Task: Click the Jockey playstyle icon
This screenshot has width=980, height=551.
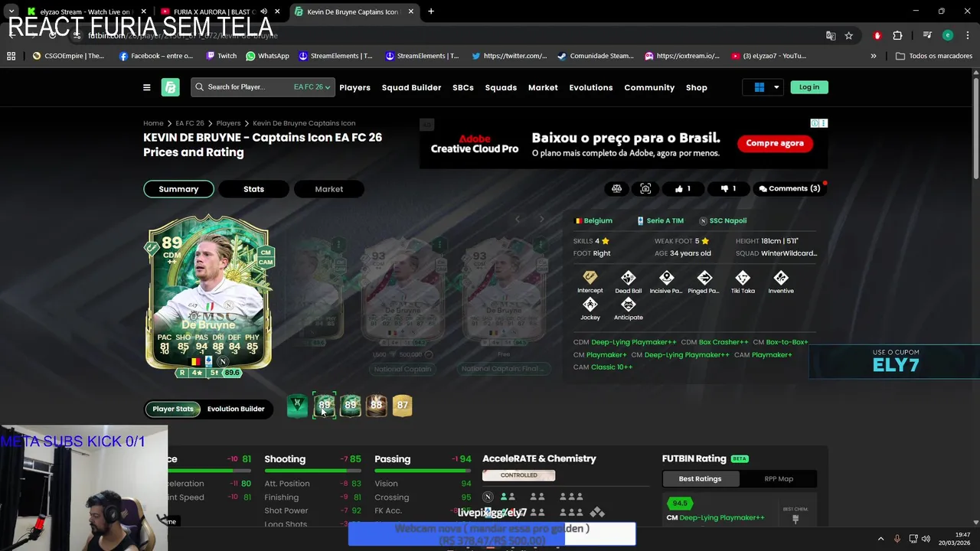Action: (590, 305)
